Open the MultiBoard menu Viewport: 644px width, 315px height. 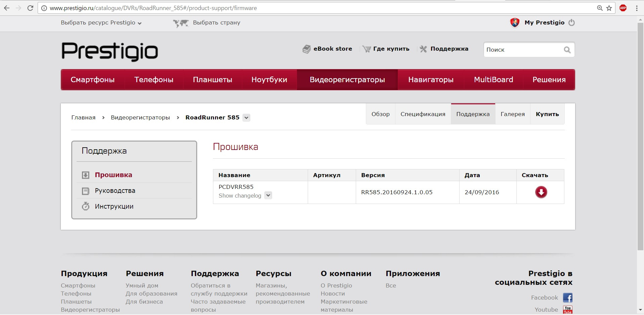(x=493, y=80)
